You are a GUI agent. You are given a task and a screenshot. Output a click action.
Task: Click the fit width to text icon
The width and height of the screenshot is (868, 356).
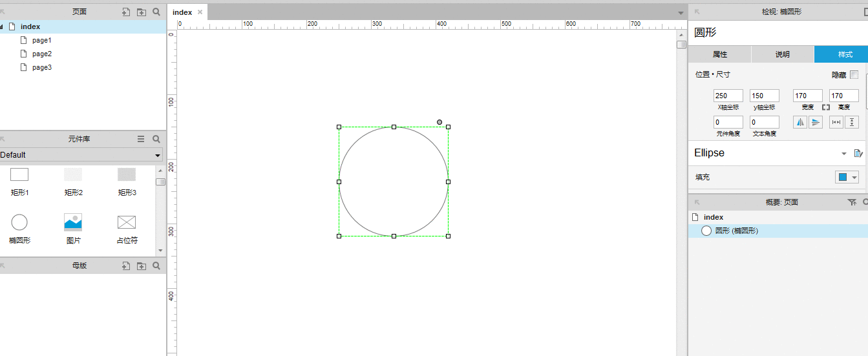coord(836,122)
